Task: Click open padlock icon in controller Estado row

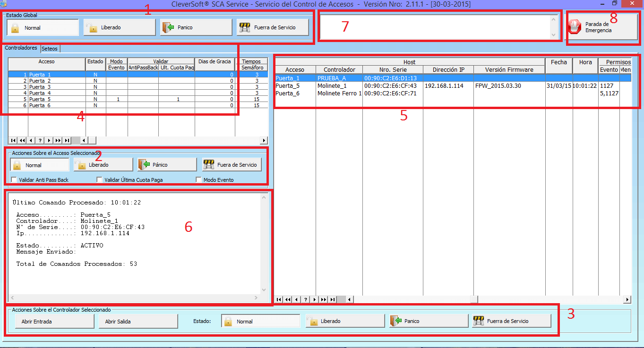Action: [312, 321]
